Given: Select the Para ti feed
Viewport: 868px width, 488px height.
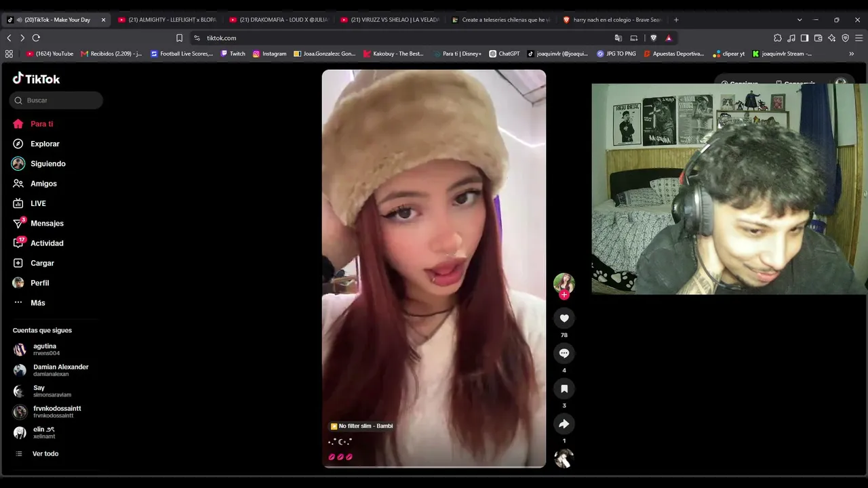Looking at the screenshot, I should coord(33,124).
